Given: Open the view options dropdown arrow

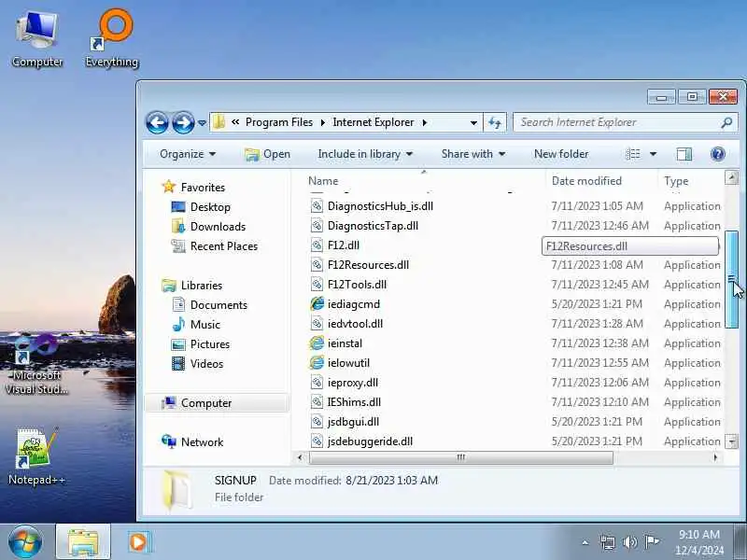Looking at the screenshot, I should click(x=653, y=154).
